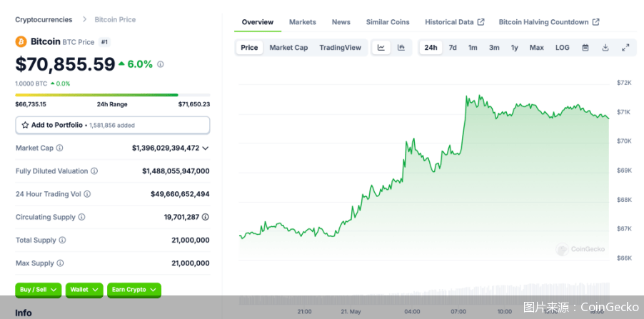The image size is (644, 319).
Task: Open the Wallet dropdown
Action: 84,290
